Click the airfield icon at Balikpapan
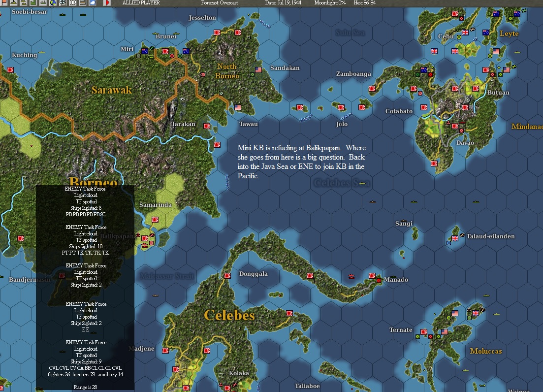 [x=152, y=235]
